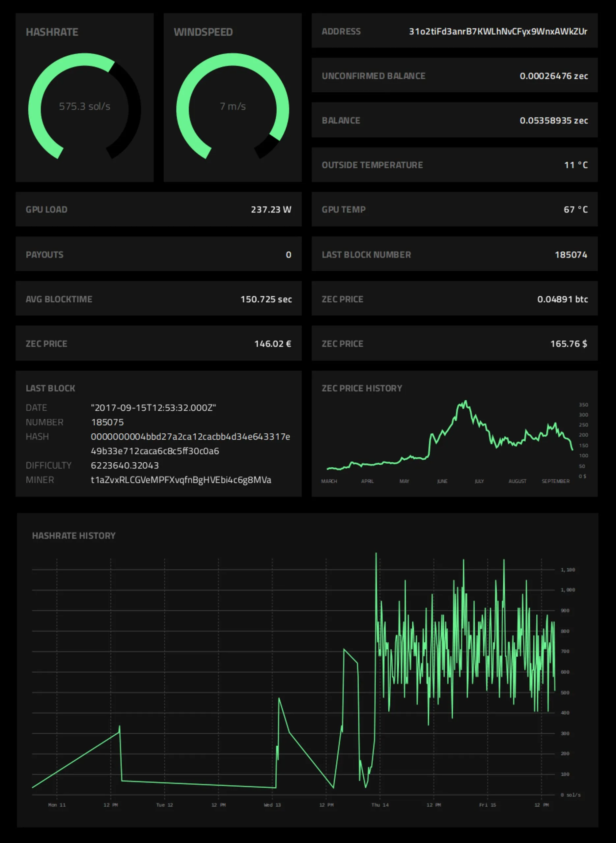Click the last block date 2017-09-15T12:53:32.000Z
Screen dimensions: 616x843
[154, 408]
